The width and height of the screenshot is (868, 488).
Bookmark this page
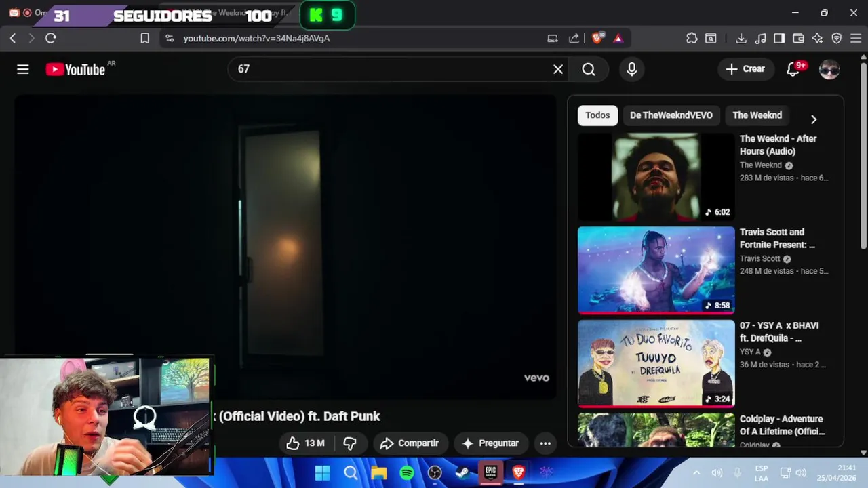tap(144, 39)
